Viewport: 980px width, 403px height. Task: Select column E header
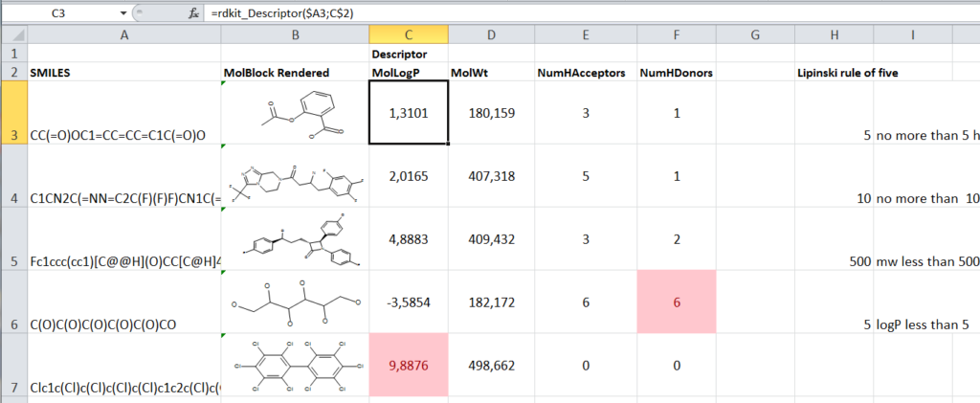(x=585, y=35)
